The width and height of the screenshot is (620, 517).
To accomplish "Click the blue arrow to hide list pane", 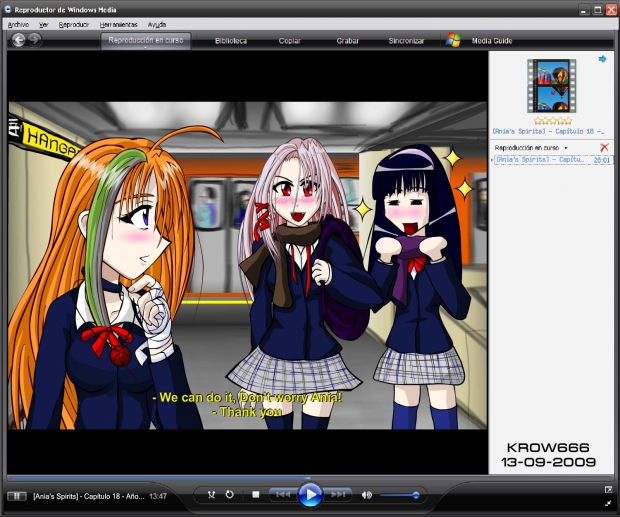I will coord(602,59).
